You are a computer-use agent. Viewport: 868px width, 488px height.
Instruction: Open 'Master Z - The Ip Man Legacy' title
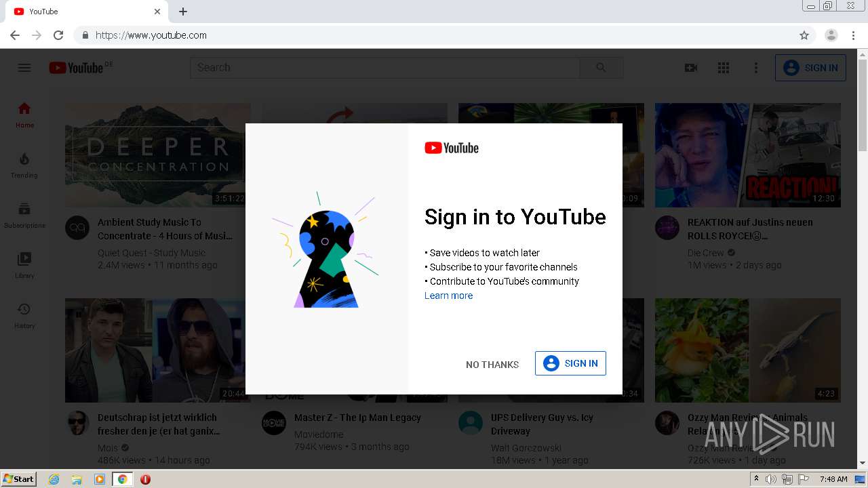point(357,418)
